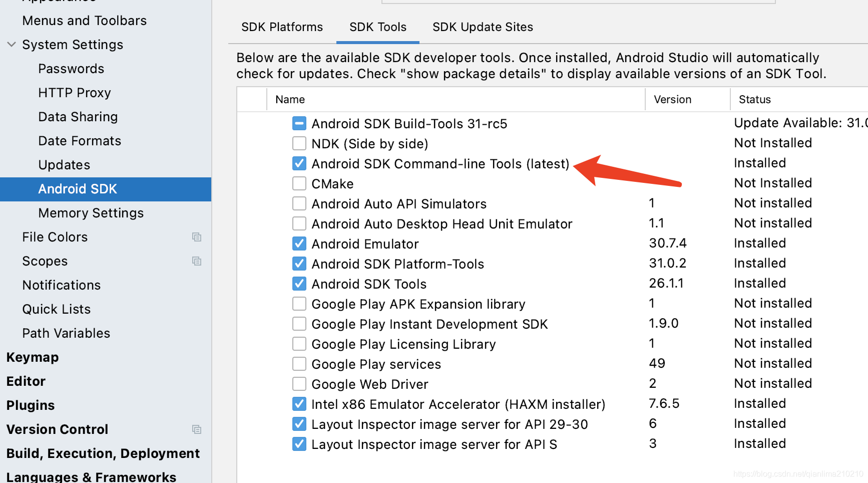Screen dimensions: 868x483
Task: Check Android Auto Desktop Head Unit Emulator
Action: pos(299,223)
